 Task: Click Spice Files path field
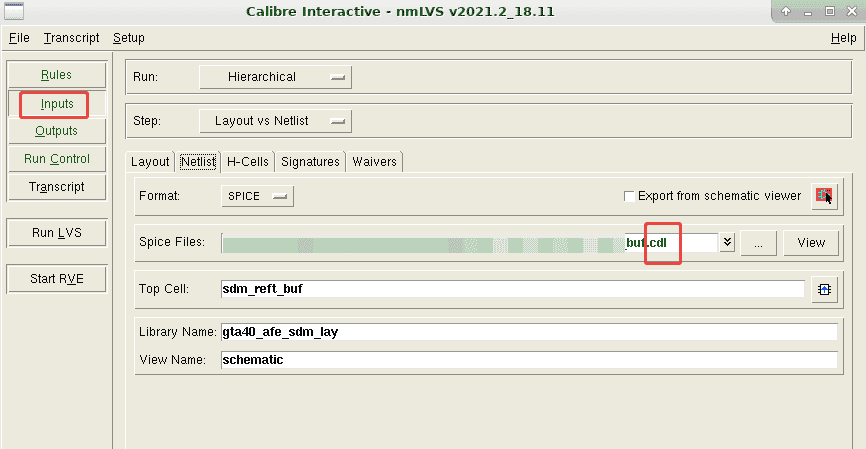469,243
